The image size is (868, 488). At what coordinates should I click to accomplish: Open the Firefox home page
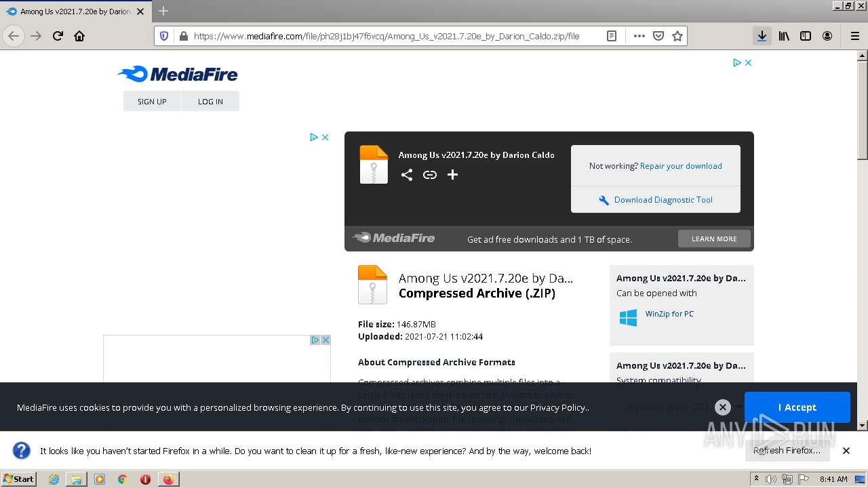(x=79, y=36)
